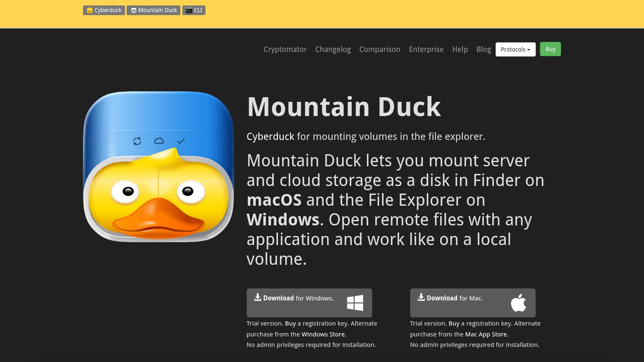Click the bold Windows text in description
The height and width of the screenshot is (362, 644).
(x=283, y=220)
